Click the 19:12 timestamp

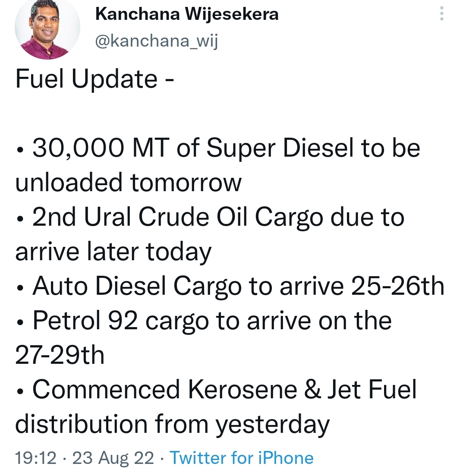(36, 458)
